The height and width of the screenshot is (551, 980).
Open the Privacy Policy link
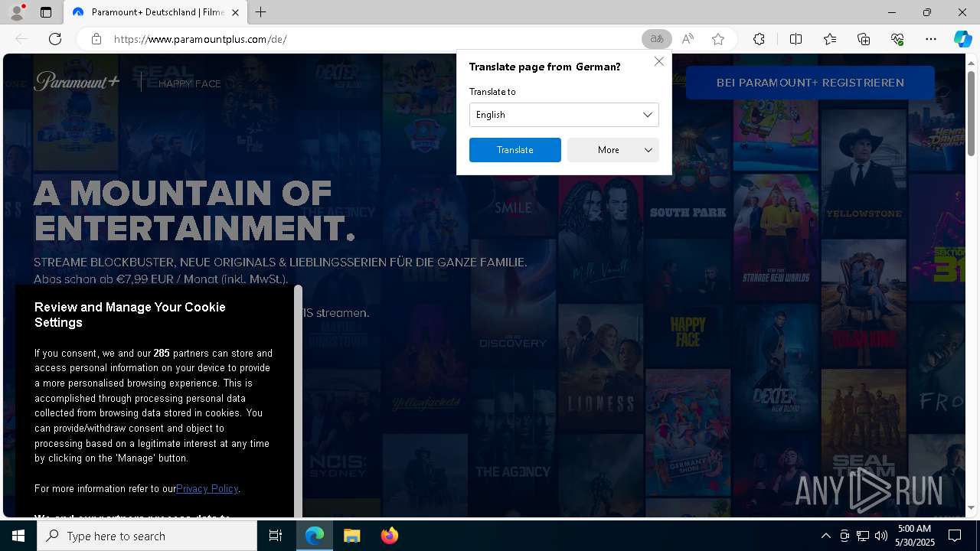tap(207, 488)
